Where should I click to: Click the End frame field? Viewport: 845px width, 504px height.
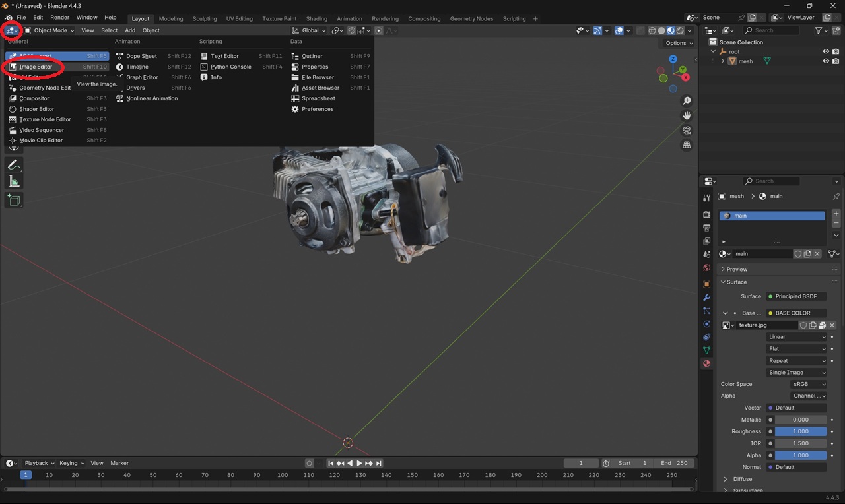click(675, 463)
